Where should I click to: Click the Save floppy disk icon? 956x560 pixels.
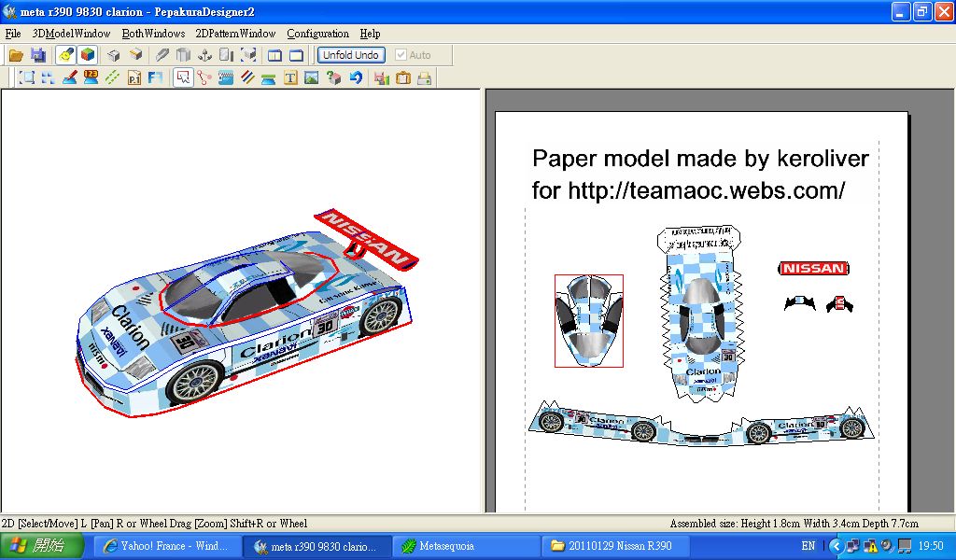38,55
